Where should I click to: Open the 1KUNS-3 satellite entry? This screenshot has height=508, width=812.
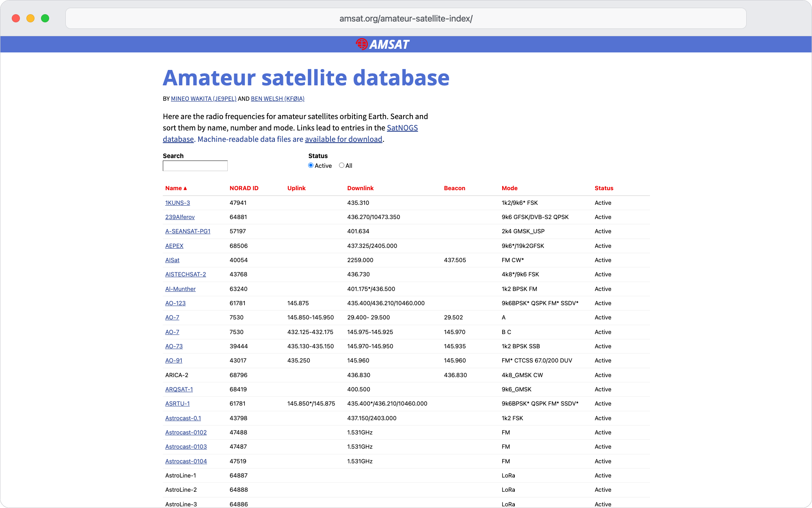pyautogui.click(x=177, y=203)
